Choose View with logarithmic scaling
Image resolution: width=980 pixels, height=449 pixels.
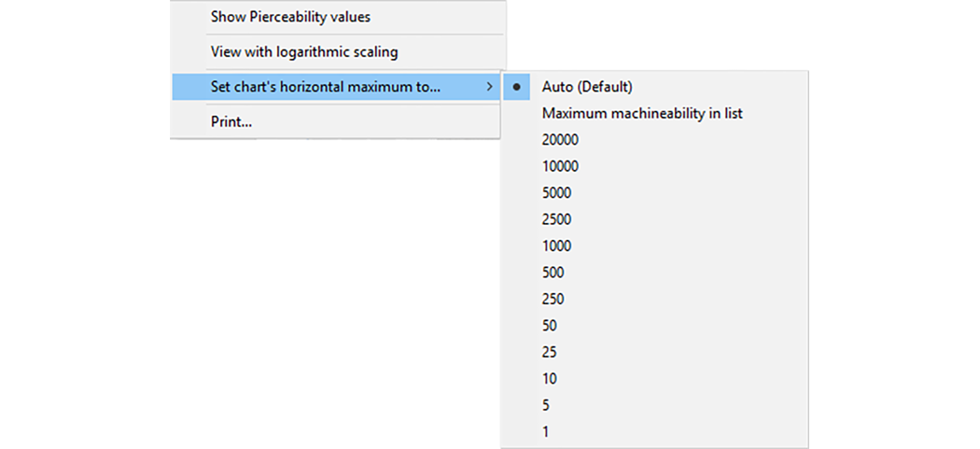pyautogui.click(x=336, y=52)
